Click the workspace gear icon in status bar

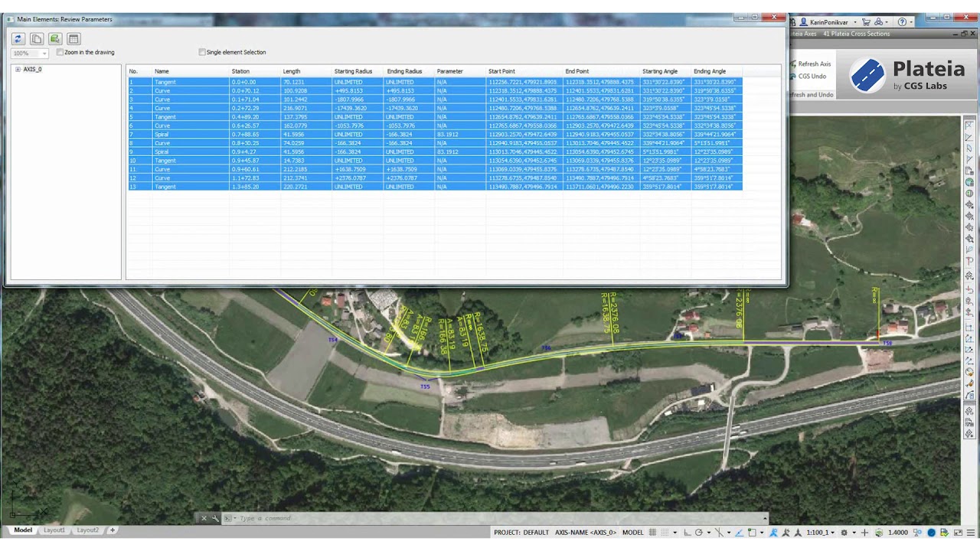coord(844,533)
